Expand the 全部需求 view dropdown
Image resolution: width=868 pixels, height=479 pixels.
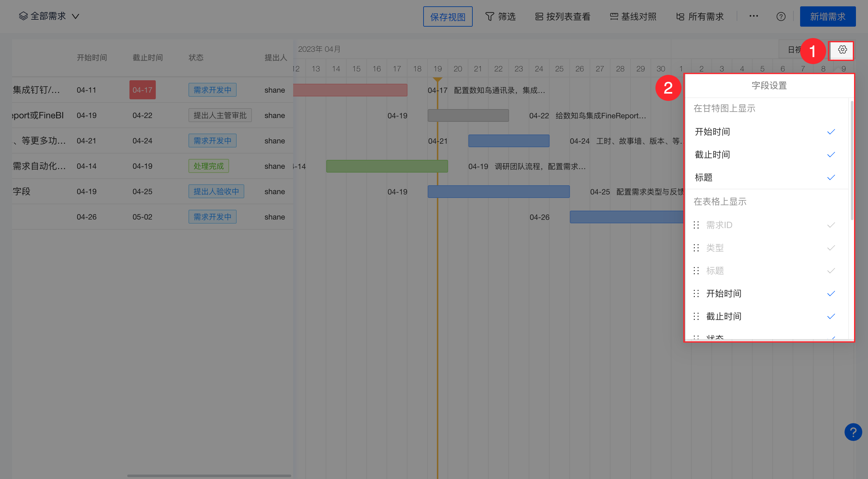point(76,16)
